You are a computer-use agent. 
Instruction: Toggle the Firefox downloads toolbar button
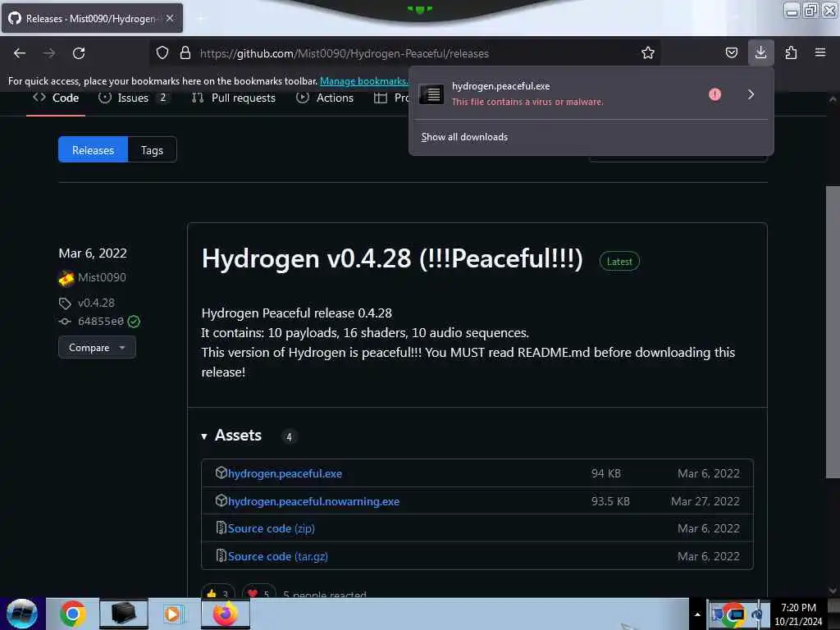760,52
